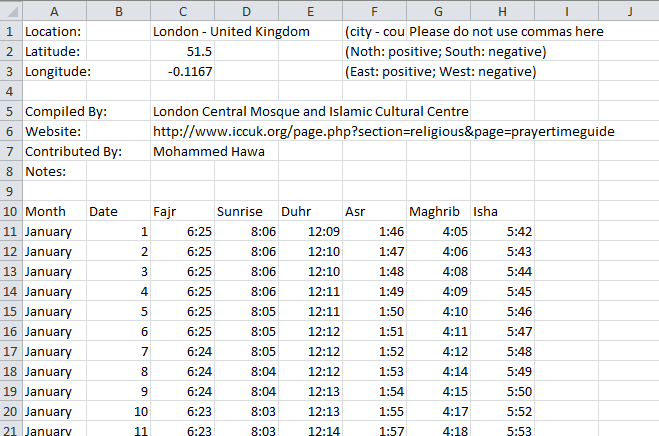Click Sunrise time 8:05 for January 5
The width and height of the screenshot is (659, 436).
[247, 311]
